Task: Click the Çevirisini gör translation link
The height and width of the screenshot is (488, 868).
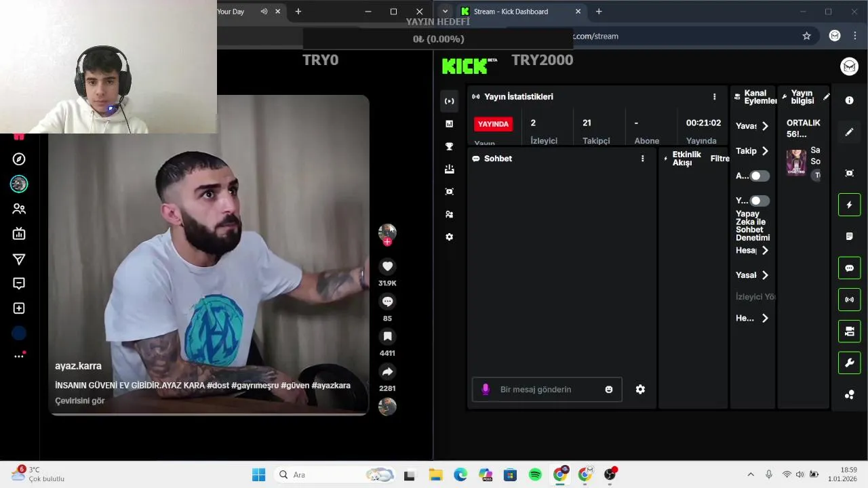Action: (x=80, y=401)
